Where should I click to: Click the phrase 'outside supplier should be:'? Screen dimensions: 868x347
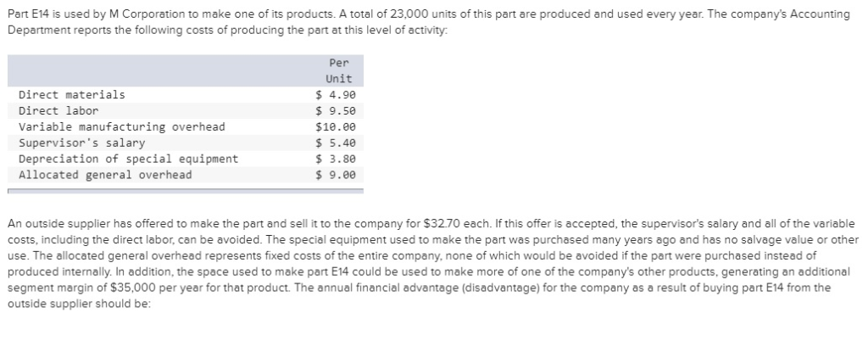coord(79,305)
